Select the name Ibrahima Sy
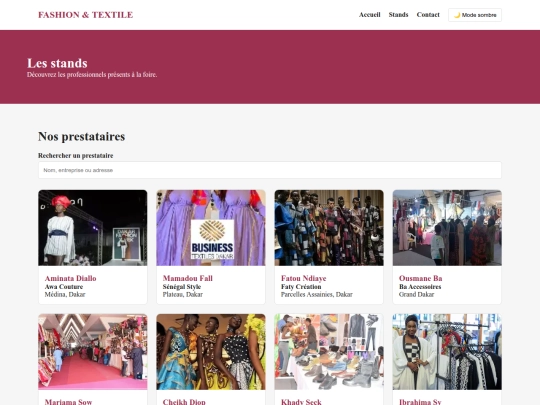The image size is (540, 405). point(420,402)
